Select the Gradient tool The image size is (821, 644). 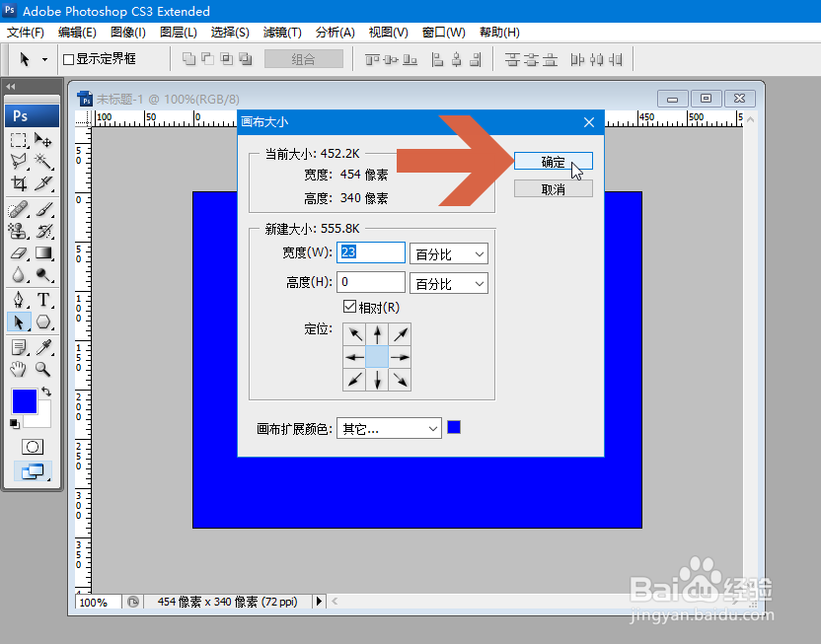pyautogui.click(x=43, y=253)
